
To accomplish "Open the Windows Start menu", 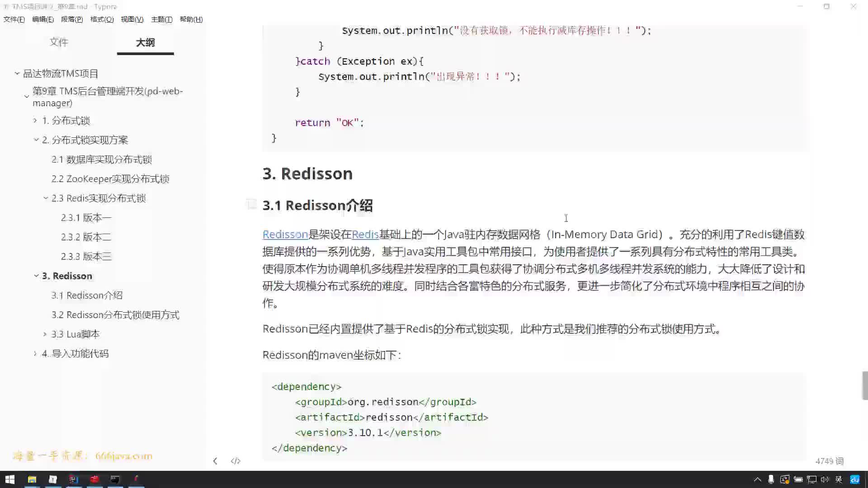I will point(10,479).
